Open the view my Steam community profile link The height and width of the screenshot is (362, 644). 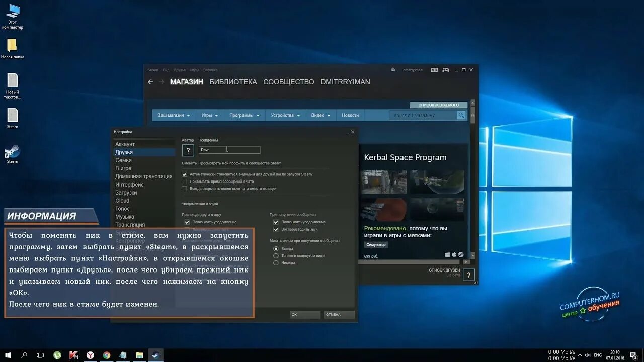[240, 163]
